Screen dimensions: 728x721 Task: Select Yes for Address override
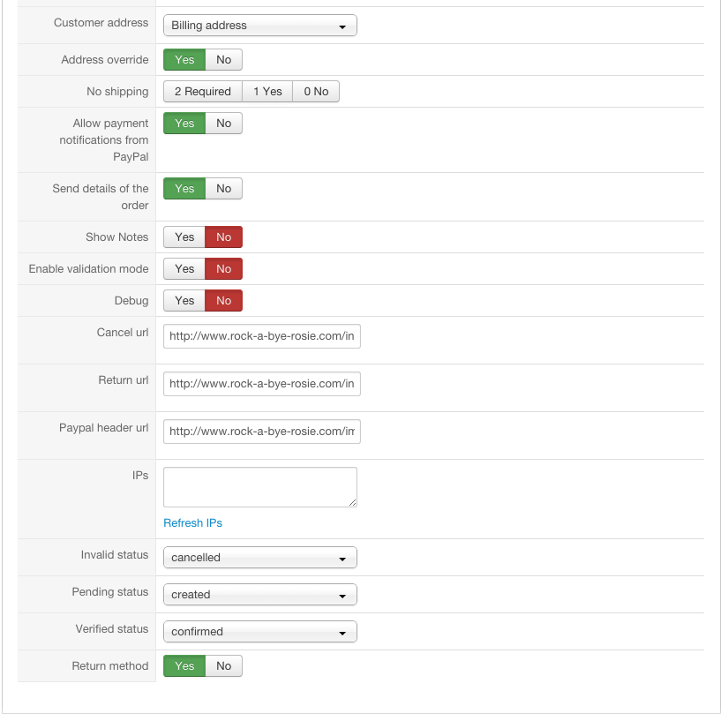(x=184, y=60)
